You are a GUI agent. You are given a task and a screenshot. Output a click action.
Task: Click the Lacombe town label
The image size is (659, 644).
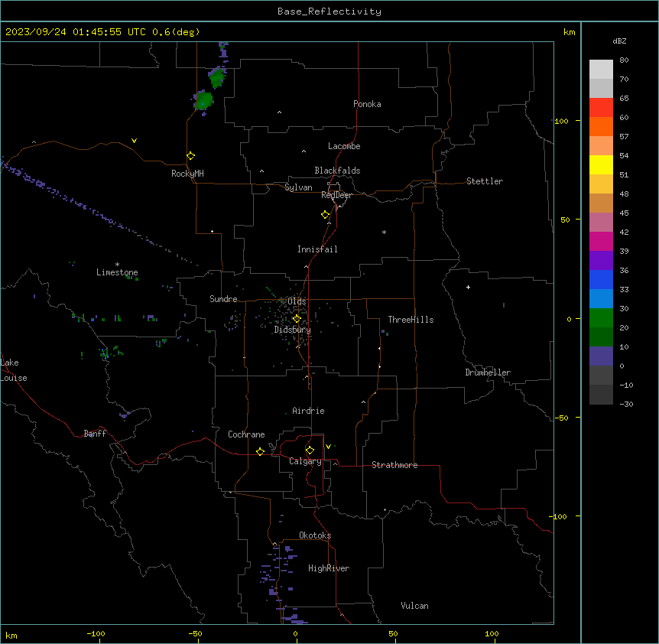coord(344,146)
